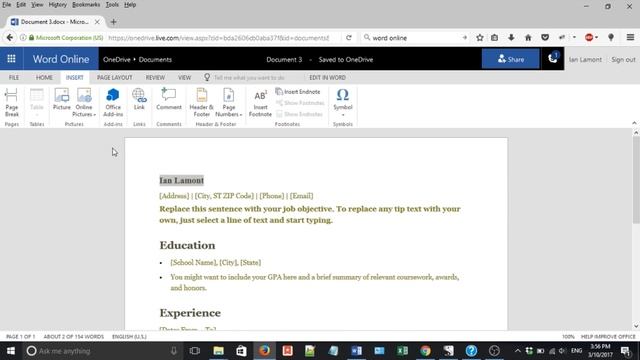Screen dimensions: 640x360
Task: Go to the Firefox home page
Action: 528,38
